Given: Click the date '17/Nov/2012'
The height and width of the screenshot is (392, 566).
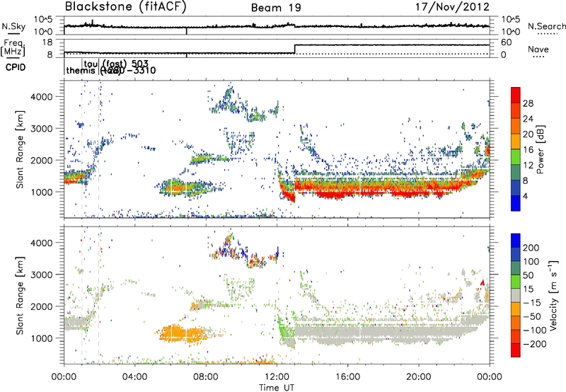Looking at the screenshot, I should pos(452,7).
